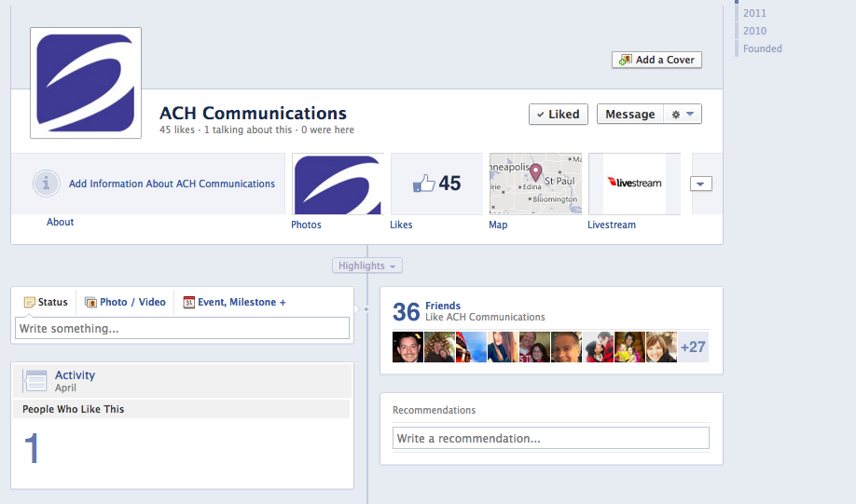This screenshot has height=504, width=856.
Task: Click the last friend avatar before +27
Action: tap(662, 347)
